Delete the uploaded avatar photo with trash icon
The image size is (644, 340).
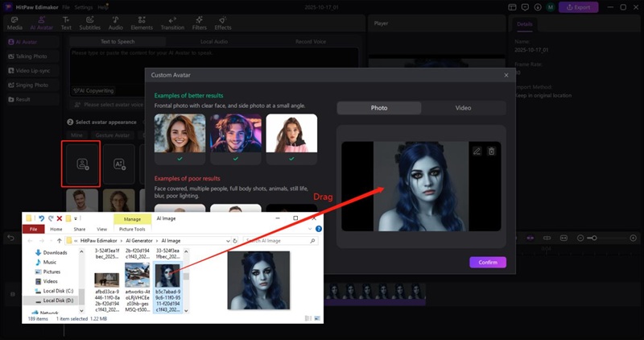click(492, 151)
